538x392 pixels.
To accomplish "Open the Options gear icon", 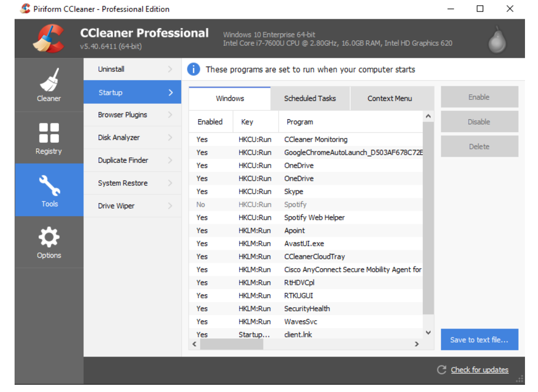I will [x=49, y=237].
